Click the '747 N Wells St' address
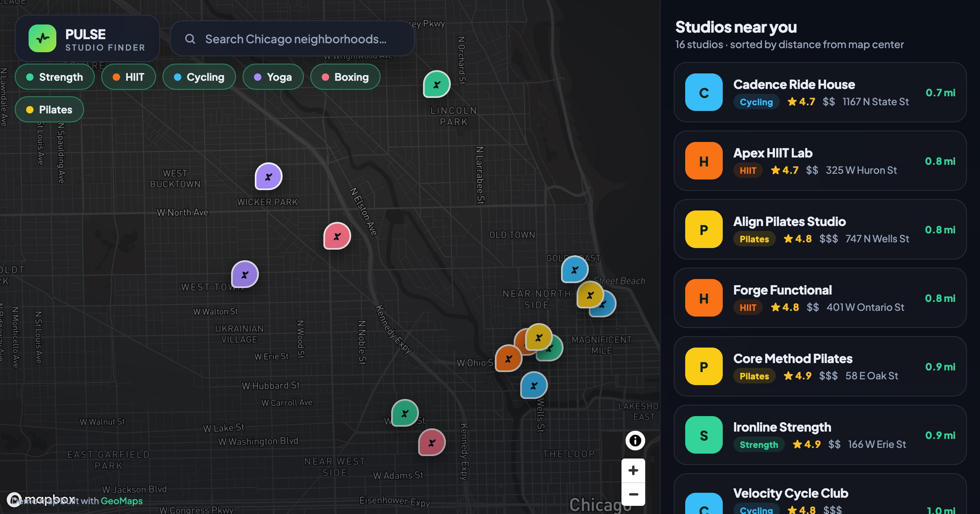 pyautogui.click(x=877, y=239)
